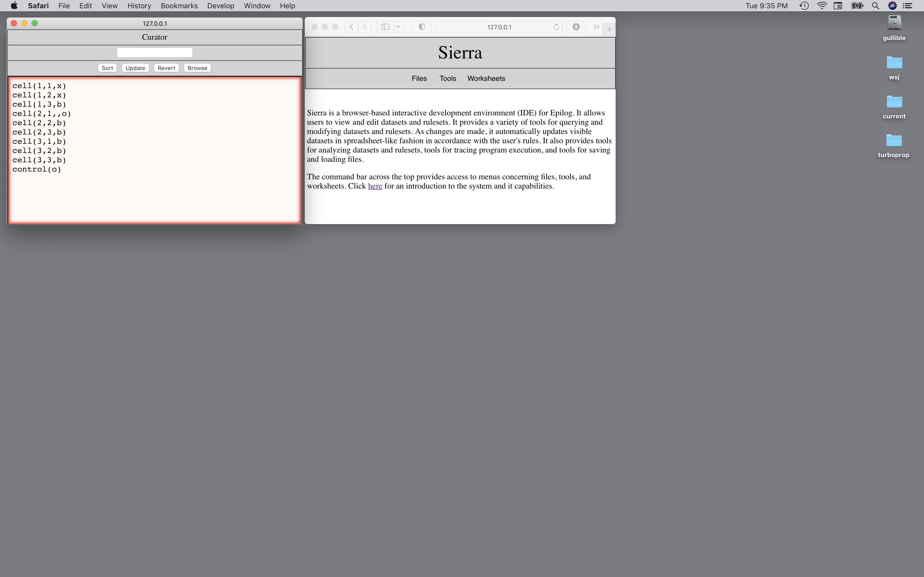Image resolution: width=924 pixels, height=577 pixels.
Task: Open the Bookmarks menu
Action: 179,6
